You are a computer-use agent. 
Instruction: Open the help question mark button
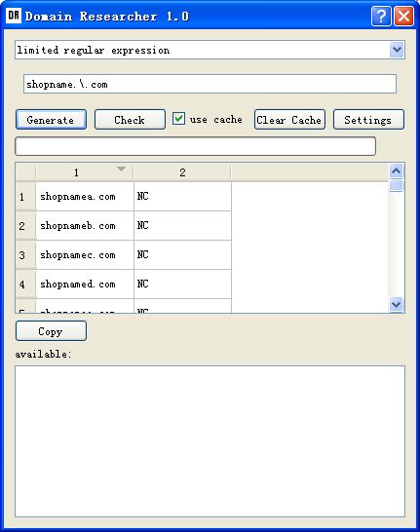[381, 16]
